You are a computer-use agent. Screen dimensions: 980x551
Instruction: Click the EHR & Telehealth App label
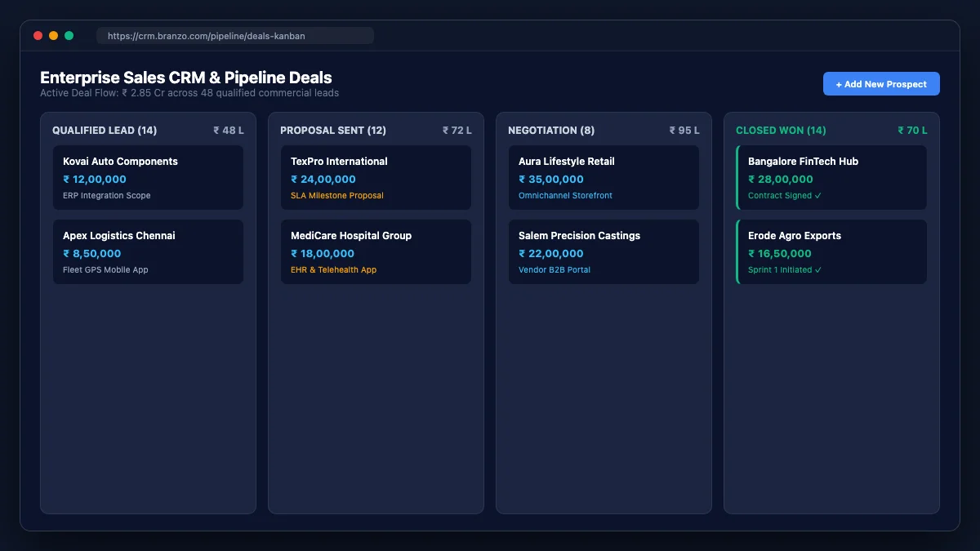tap(334, 270)
